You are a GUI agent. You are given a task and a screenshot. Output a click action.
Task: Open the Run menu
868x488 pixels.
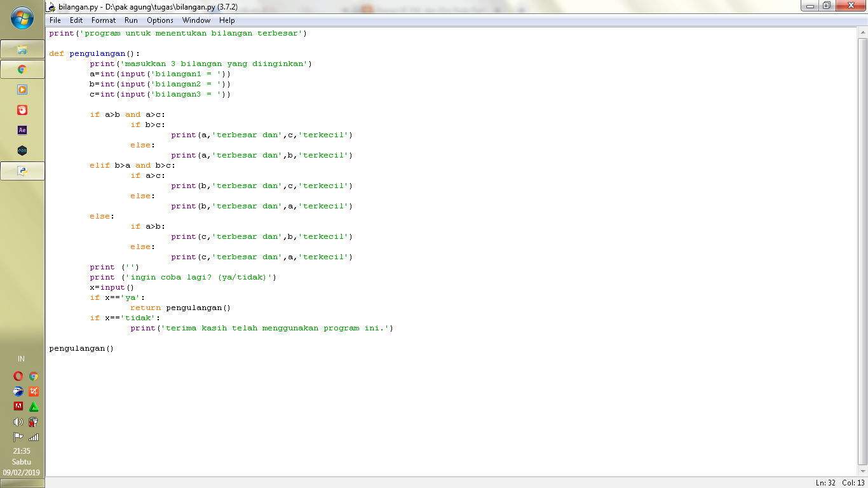(131, 20)
